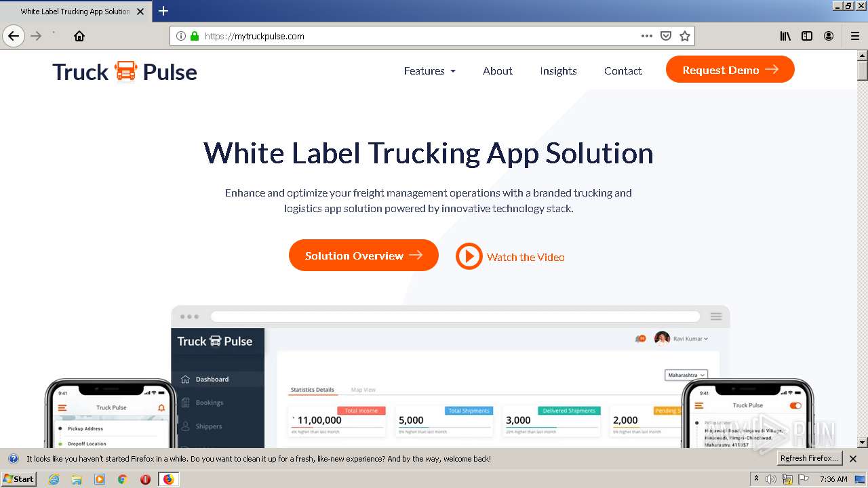Click the page vertical scrollbar
The width and height of the screenshot is (868, 488).
coord(863,248)
